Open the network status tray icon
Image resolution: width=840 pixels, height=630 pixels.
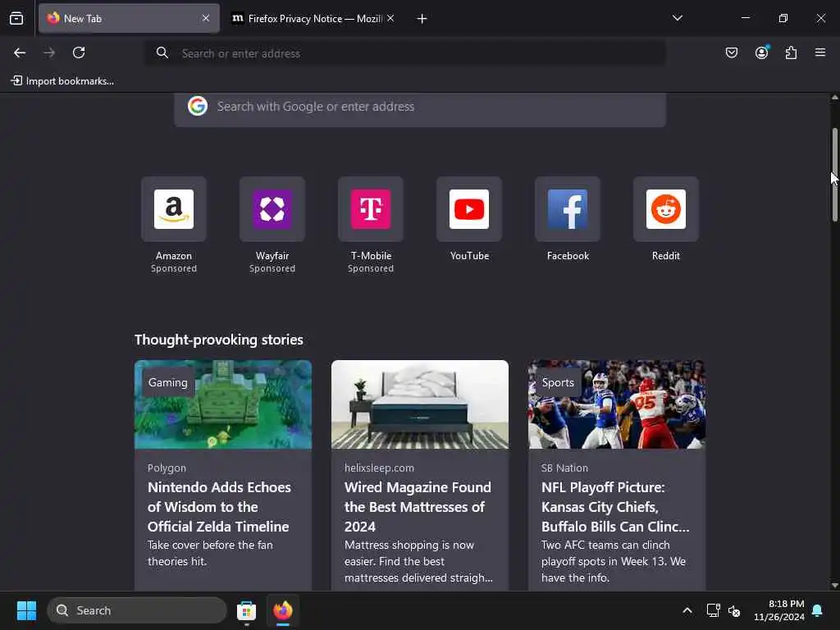[x=713, y=610]
